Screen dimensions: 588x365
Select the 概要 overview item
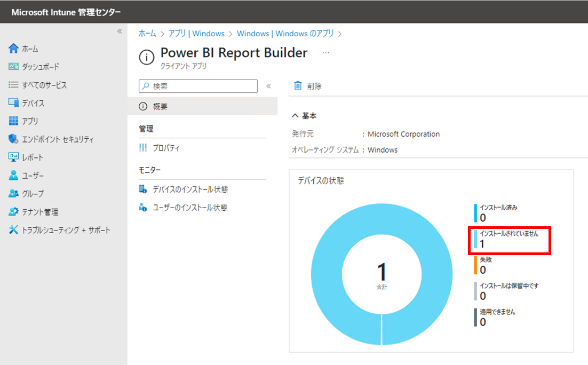click(x=203, y=107)
